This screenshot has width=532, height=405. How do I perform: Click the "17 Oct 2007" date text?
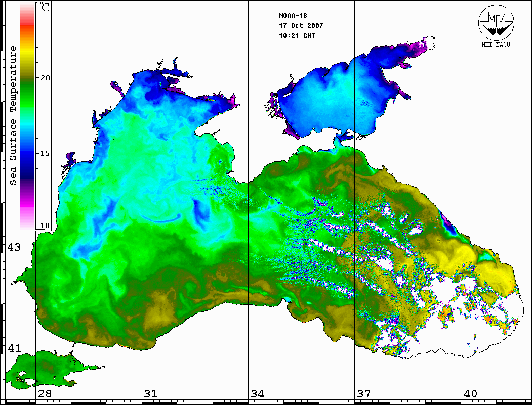pyautogui.click(x=301, y=26)
